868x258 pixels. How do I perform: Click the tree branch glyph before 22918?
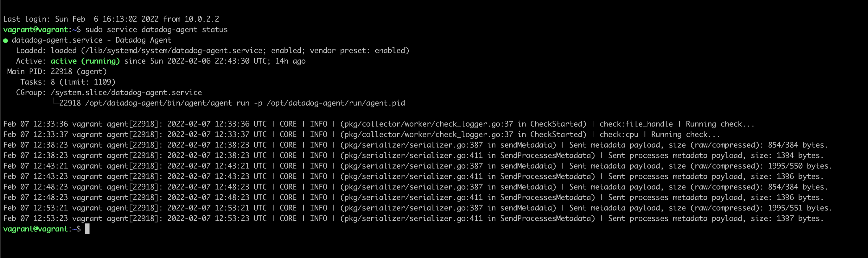(55, 102)
